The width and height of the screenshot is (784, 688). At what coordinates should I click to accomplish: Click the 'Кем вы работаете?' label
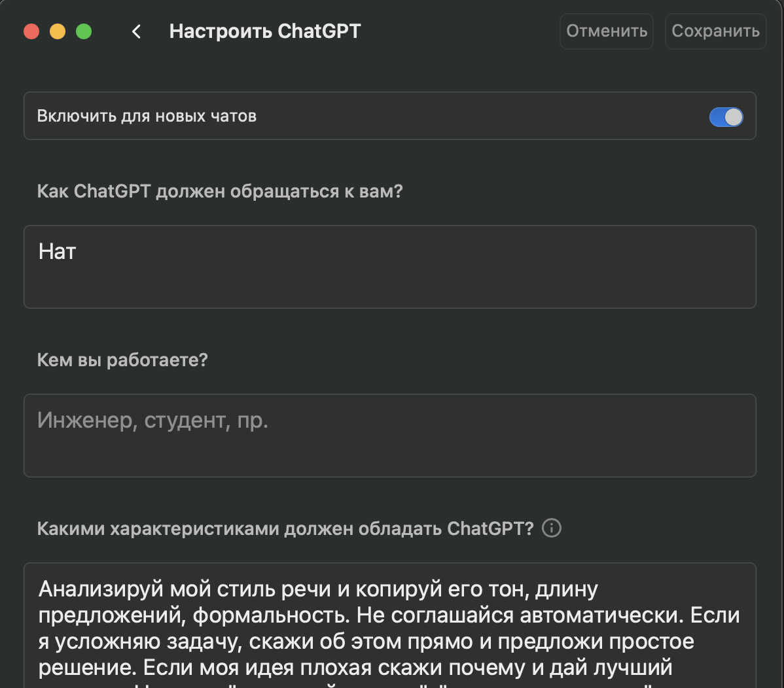coord(122,360)
